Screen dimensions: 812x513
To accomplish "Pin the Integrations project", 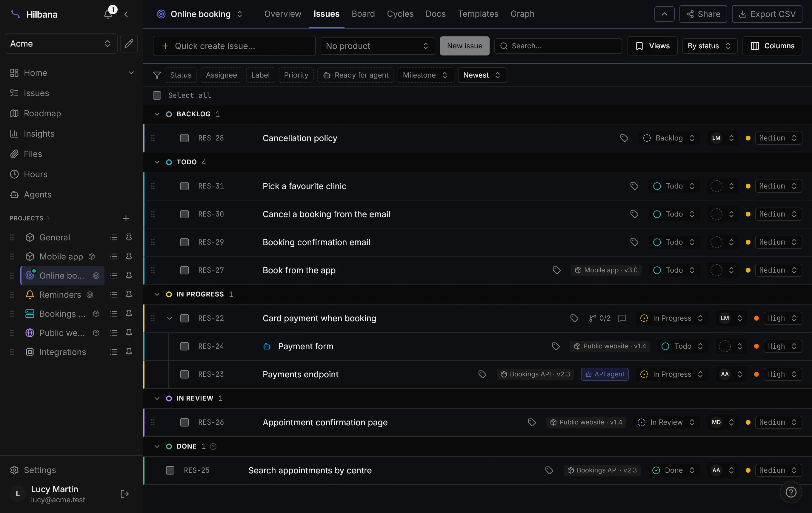I will tap(129, 352).
